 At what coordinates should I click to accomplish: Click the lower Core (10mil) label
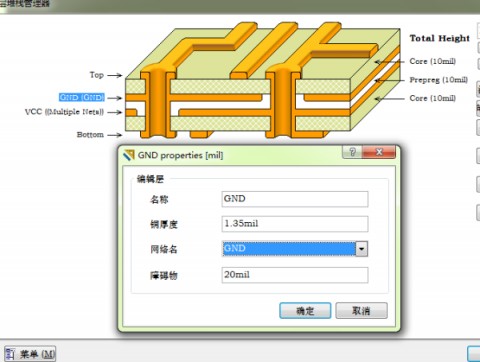(x=432, y=98)
